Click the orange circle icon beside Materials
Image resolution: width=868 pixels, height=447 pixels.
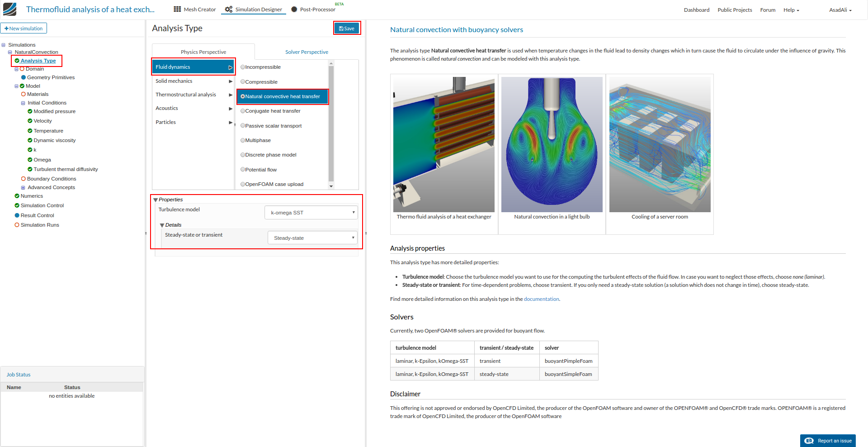(24, 94)
